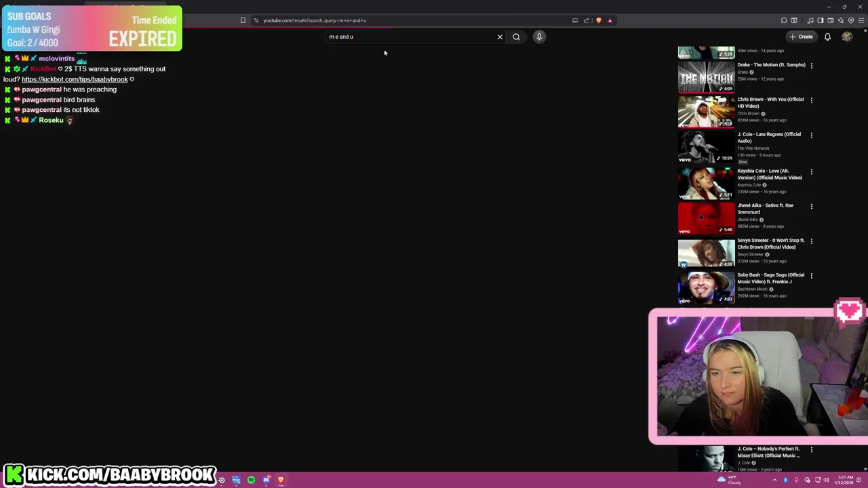The height and width of the screenshot is (488, 868).
Task: Open options for Chris Brown With You
Action: (x=812, y=100)
